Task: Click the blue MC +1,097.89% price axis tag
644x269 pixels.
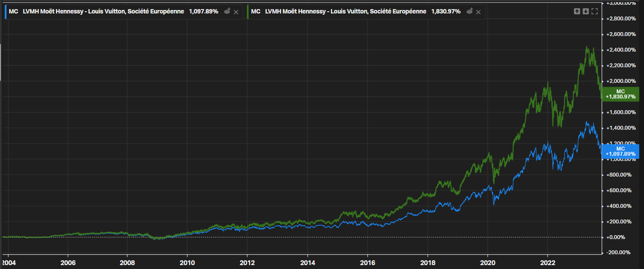Action: pyautogui.click(x=621, y=151)
